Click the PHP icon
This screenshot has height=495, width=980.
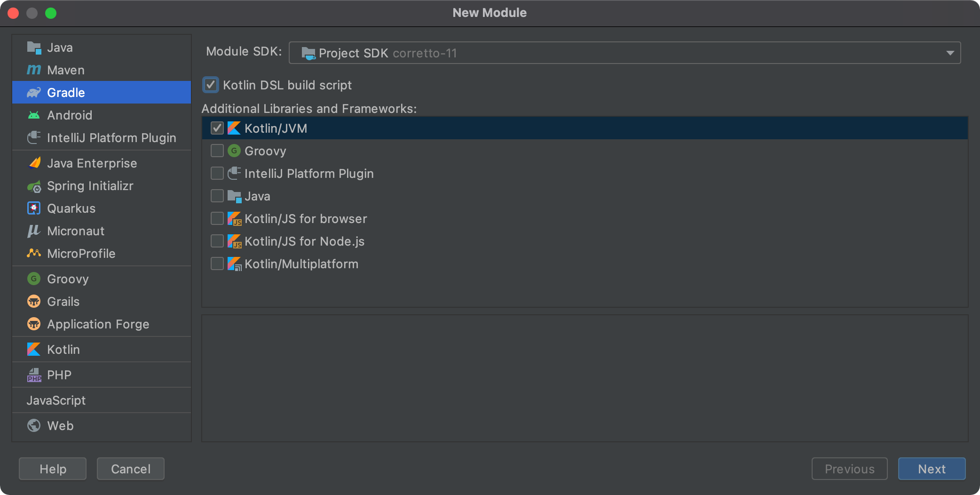coord(34,375)
